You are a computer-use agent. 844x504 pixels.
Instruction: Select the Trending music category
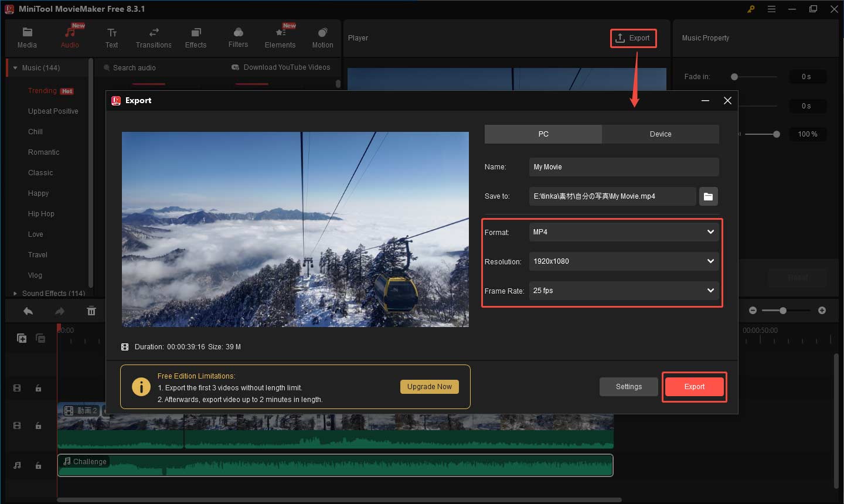click(x=42, y=90)
